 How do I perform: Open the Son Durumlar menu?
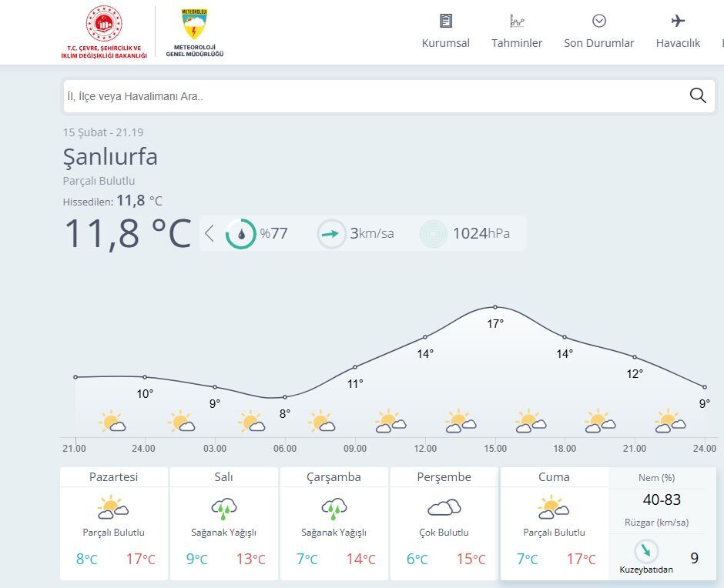pyautogui.click(x=599, y=43)
